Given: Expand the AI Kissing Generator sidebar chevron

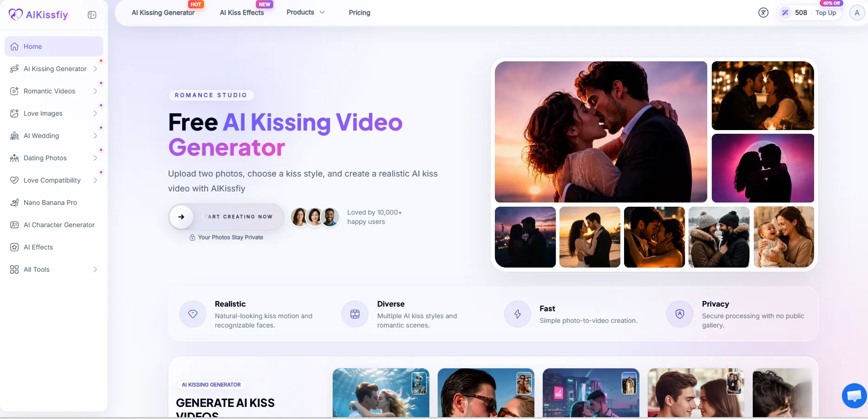Looking at the screenshot, I should point(95,69).
